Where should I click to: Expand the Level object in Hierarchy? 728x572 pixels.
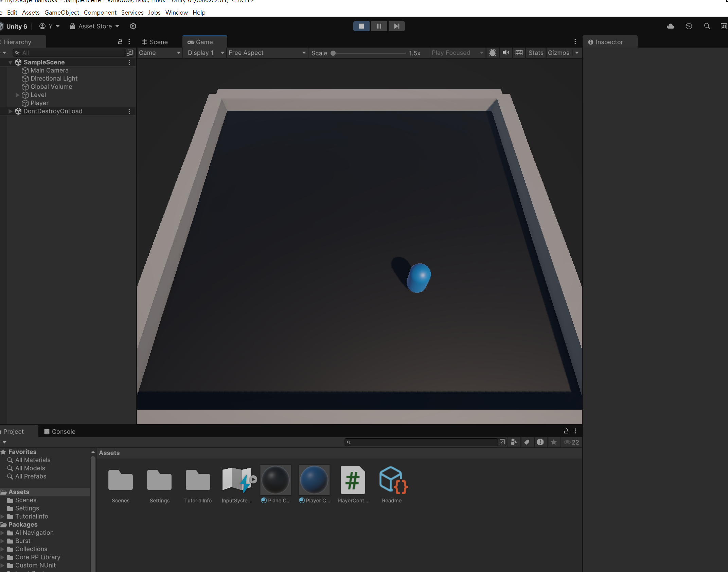pos(17,95)
